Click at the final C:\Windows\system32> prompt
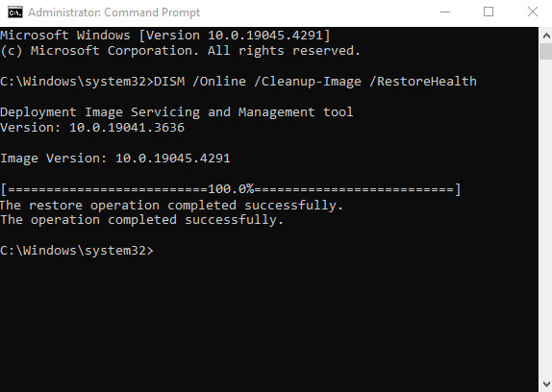The height and width of the screenshot is (392, 552). [77, 251]
